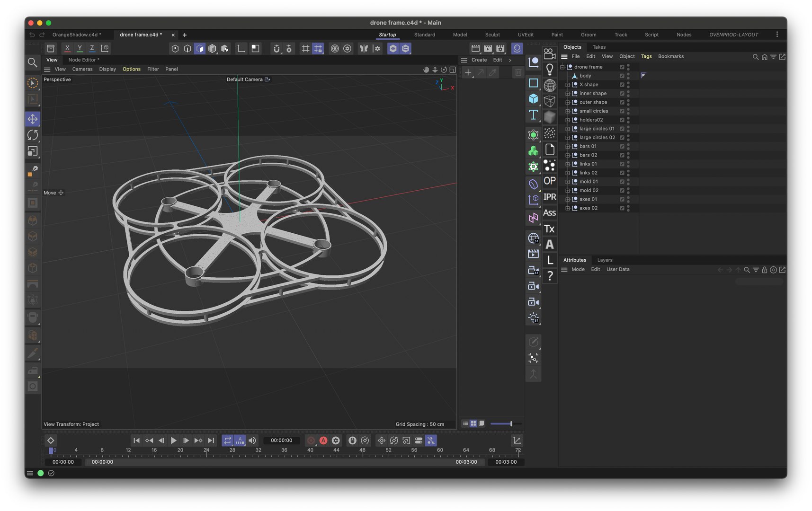Collapse the drone frame hierarchy

click(x=562, y=67)
